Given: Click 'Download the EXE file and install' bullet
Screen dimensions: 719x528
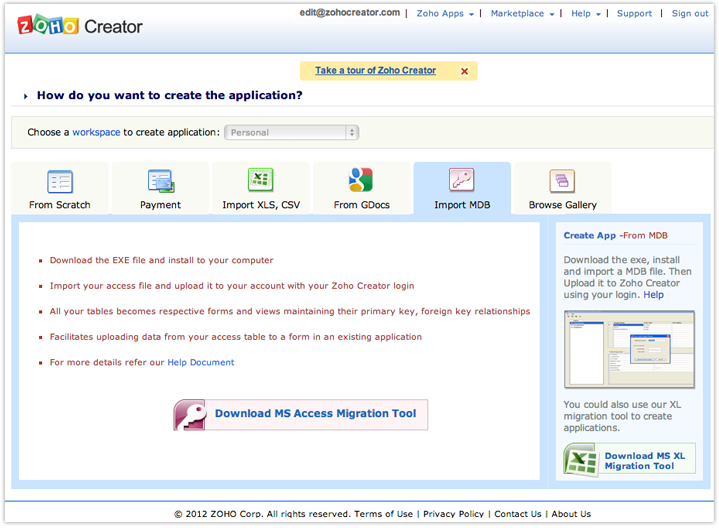Looking at the screenshot, I should [161, 261].
